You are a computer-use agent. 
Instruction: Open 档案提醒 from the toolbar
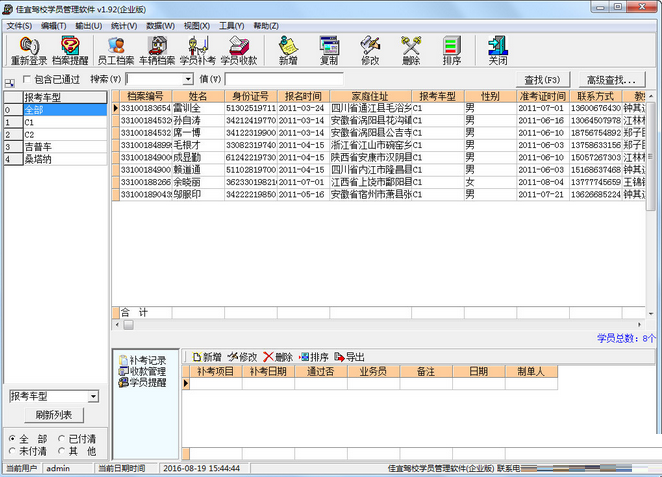70,51
